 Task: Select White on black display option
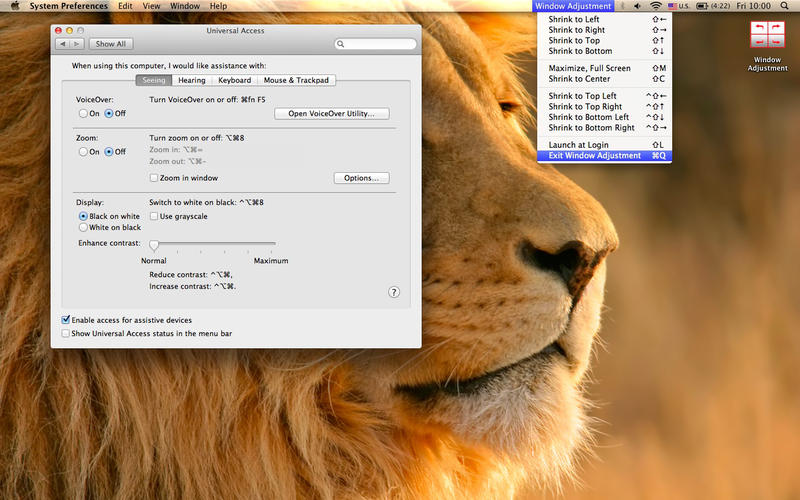(83, 228)
